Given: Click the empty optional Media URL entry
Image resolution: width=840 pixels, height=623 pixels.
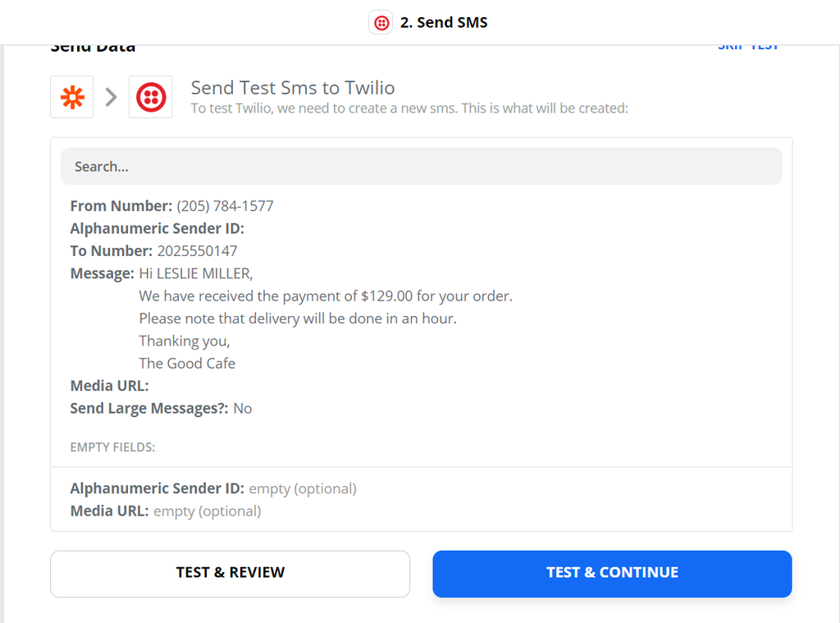Looking at the screenshot, I should [166, 511].
